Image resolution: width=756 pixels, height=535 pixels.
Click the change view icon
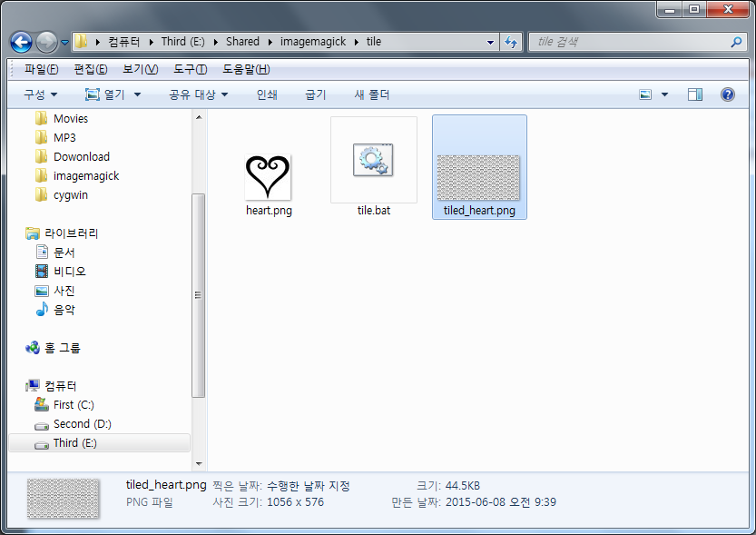pyautogui.click(x=646, y=94)
